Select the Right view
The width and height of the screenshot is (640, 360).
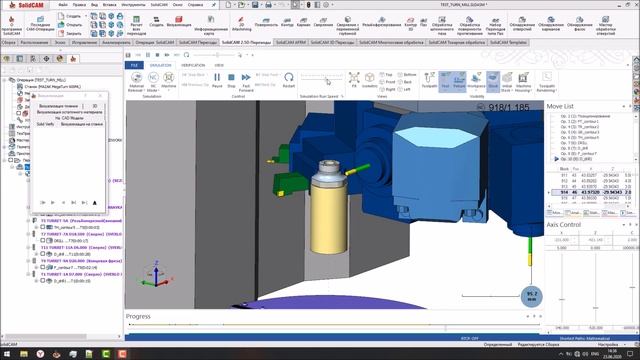pos(387,89)
